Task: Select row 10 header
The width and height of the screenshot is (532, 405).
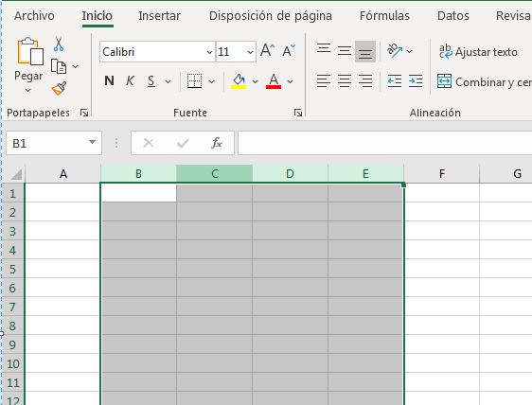Action: click(13, 363)
